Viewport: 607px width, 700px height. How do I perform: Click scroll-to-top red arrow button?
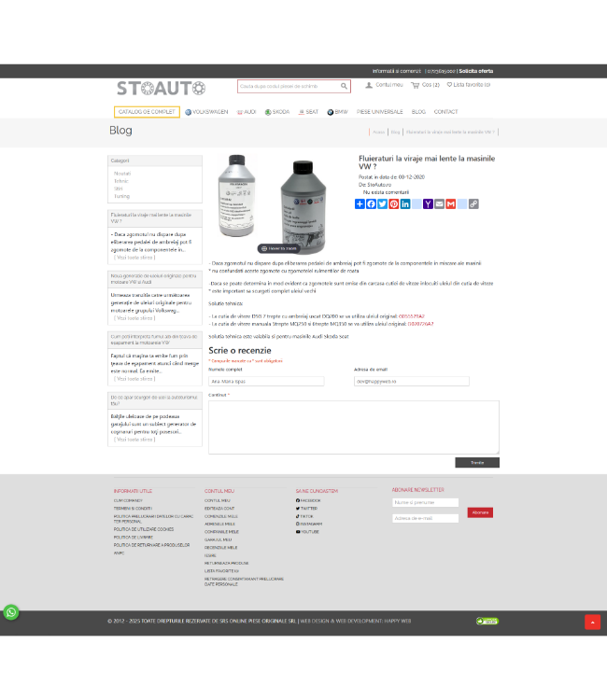[593, 622]
